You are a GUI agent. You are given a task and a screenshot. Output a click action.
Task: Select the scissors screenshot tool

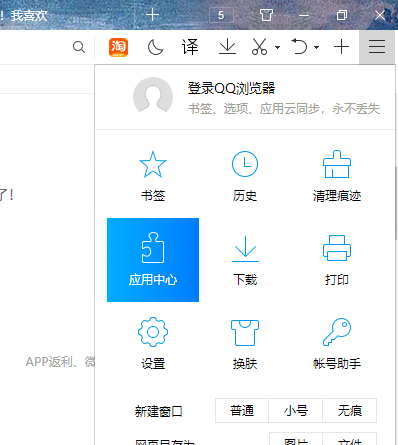tap(259, 47)
